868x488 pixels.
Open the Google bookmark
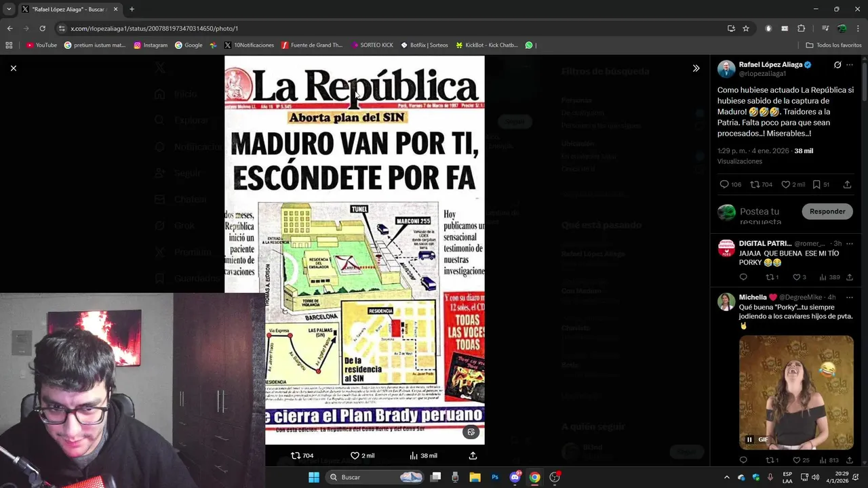pyautogui.click(x=189, y=45)
